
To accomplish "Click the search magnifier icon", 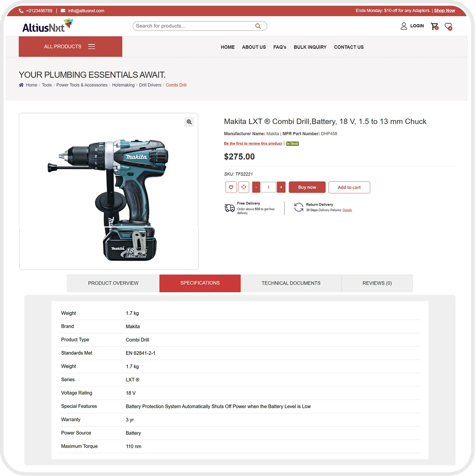I will (x=258, y=26).
